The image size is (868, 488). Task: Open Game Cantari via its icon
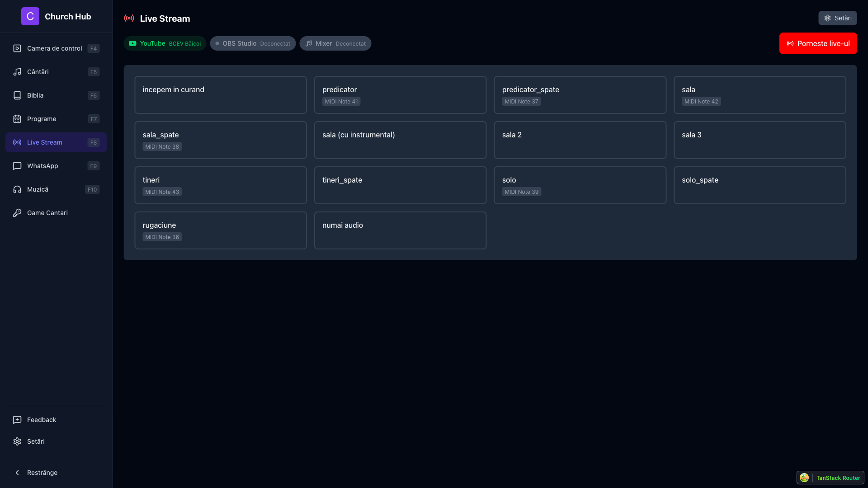pos(17,213)
